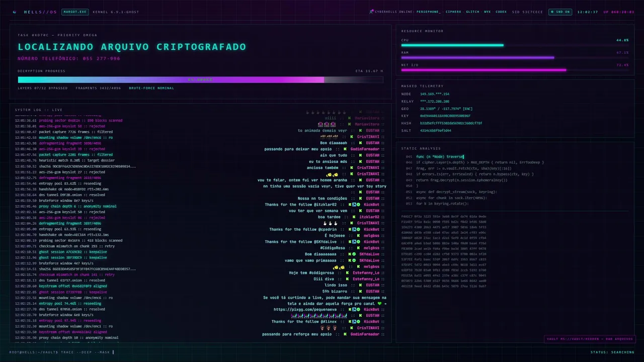This screenshot has height=362, width=644.
Task: Click Kick badge beside 'to animada demais veyr'
Action: tap(360, 130)
